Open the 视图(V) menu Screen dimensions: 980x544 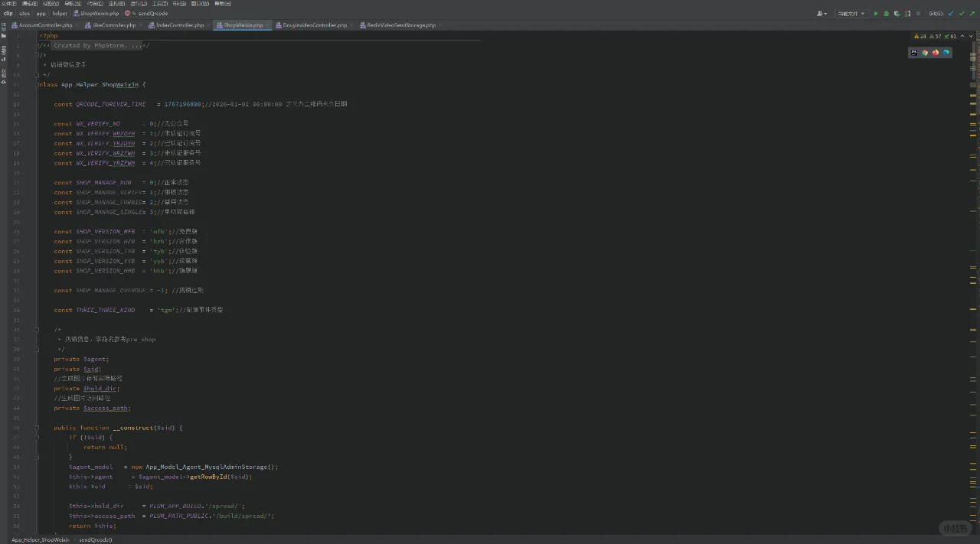pyautogui.click(x=51, y=4)
